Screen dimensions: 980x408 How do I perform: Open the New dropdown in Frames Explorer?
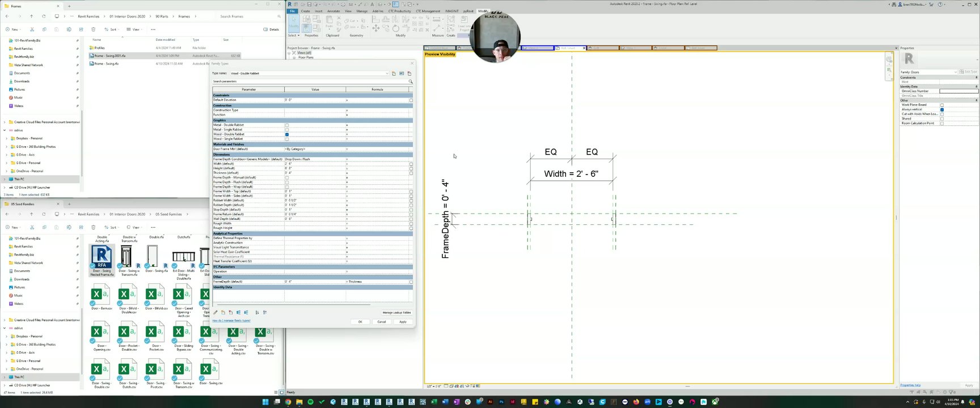pos(13,29)
